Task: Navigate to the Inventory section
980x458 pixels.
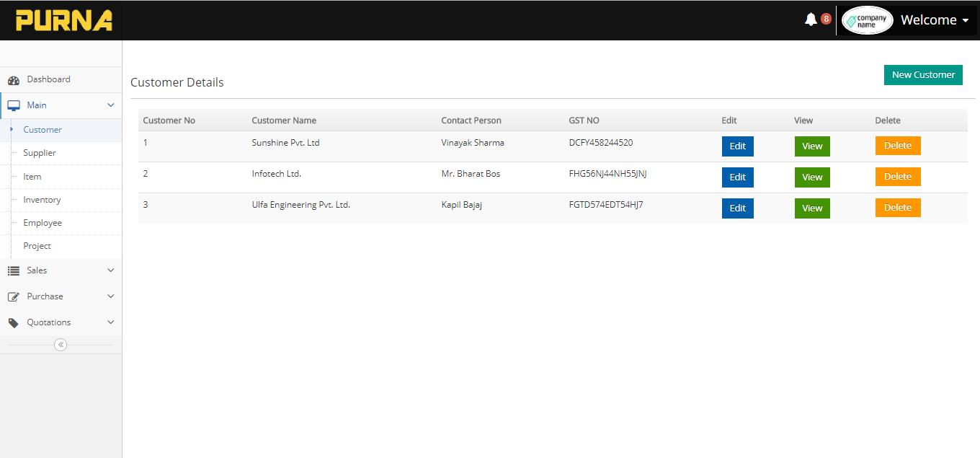Action: (x=41, y=199)
